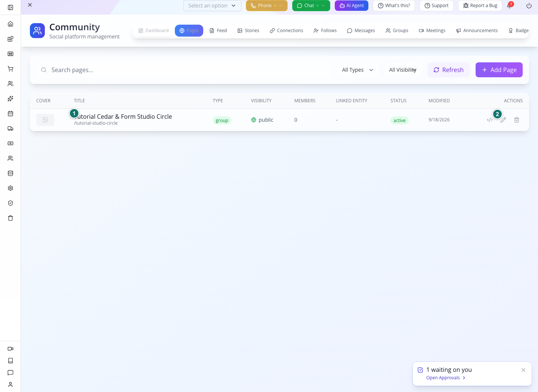
Task: Open the Announcements tab
Action: click(x=477, y=31)
